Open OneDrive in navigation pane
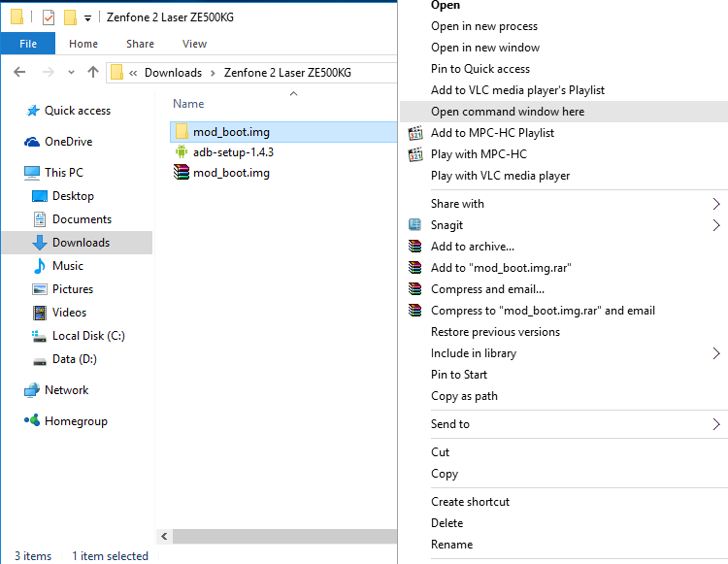 [68, 142]
